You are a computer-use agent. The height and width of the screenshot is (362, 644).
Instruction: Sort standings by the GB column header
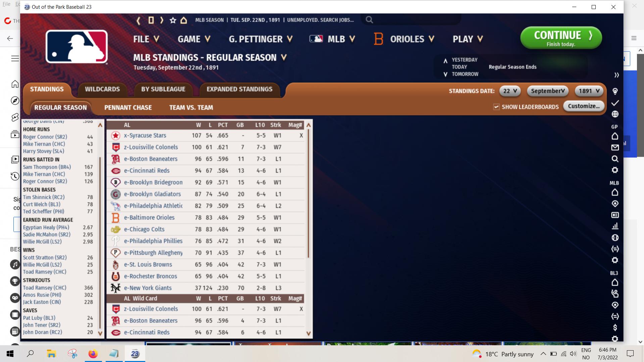pyautogui.click(x=240, y=125)
